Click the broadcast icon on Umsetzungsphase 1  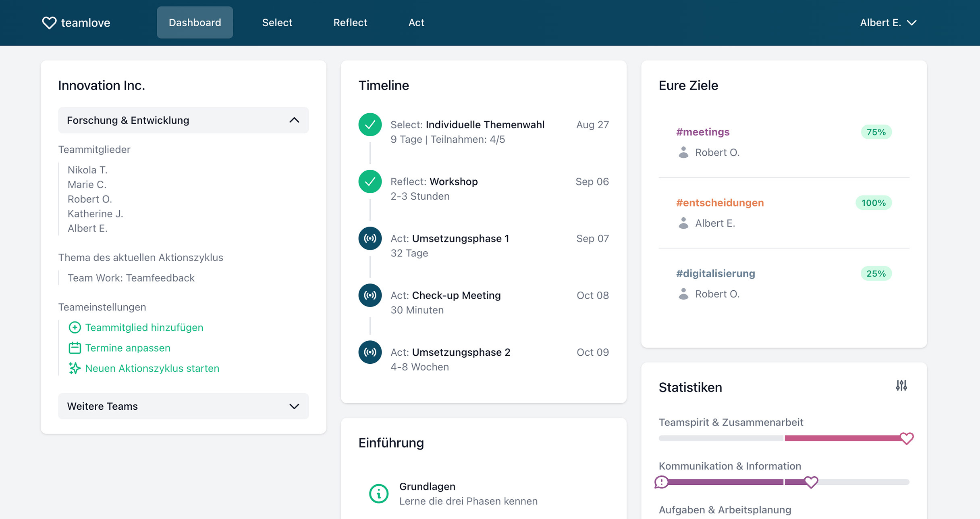[x=370, y=238]
